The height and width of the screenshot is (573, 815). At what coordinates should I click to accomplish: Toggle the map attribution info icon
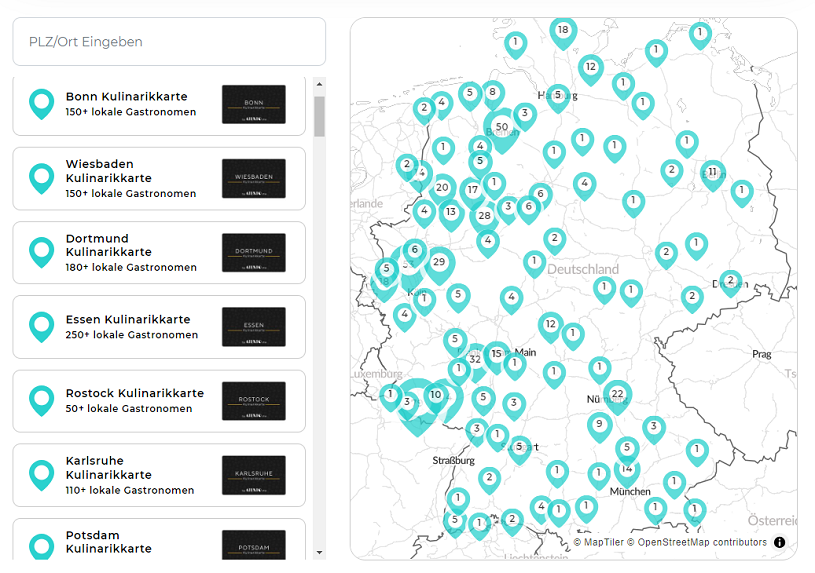pyautogui.click(x=779, y=542)
